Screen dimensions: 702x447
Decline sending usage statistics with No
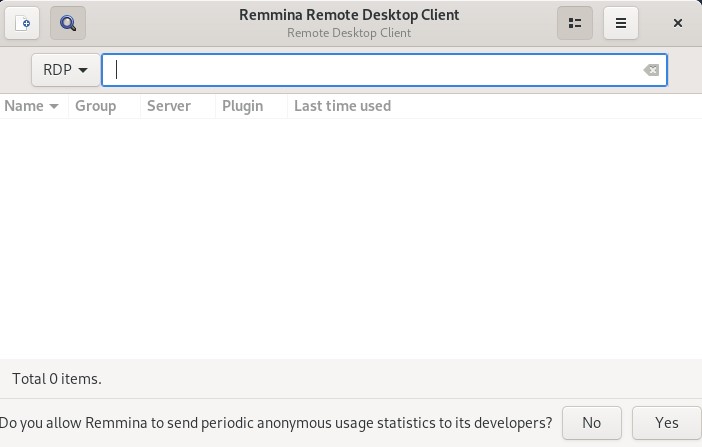[591, 423]
